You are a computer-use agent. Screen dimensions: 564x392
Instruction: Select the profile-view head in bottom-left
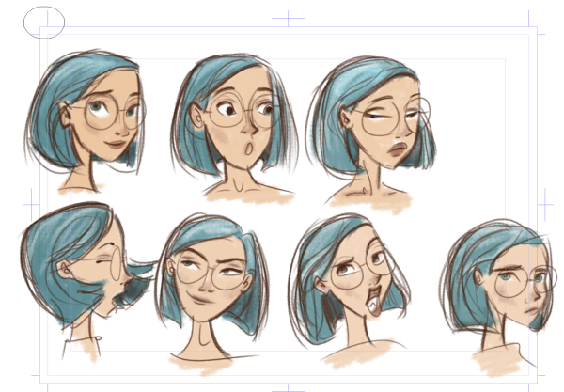80,273
